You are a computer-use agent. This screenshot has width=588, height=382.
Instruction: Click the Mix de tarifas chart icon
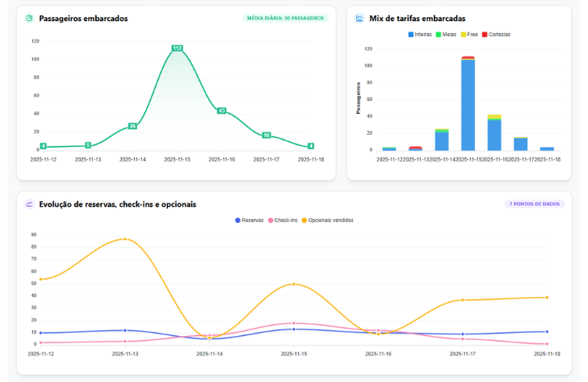pyautogui.click(x=359, y=18)
